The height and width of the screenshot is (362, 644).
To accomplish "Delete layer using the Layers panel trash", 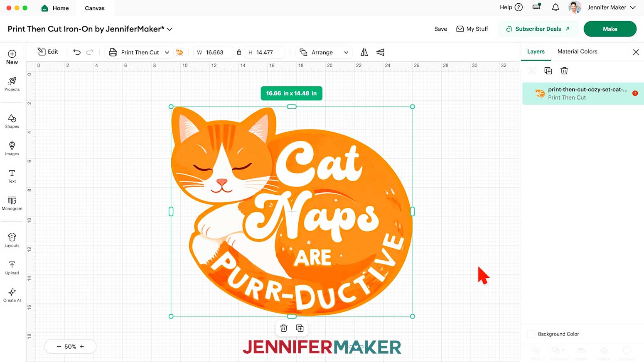I will click(x=564, y=71).
